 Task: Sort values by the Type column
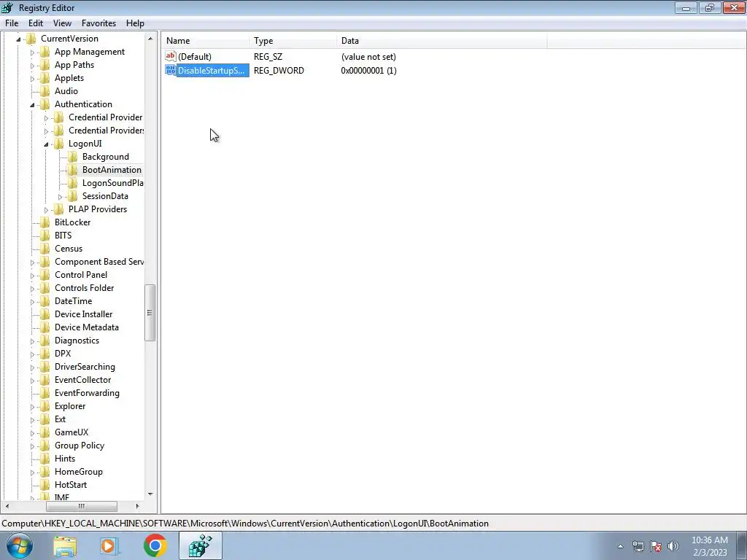[x=293, y=41]
